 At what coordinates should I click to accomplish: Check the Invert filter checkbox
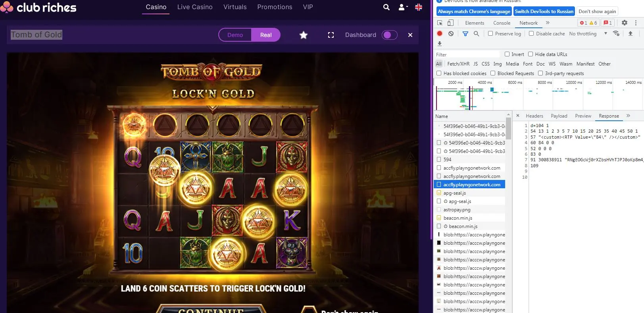pyautogui.click(x=507, y=54)
